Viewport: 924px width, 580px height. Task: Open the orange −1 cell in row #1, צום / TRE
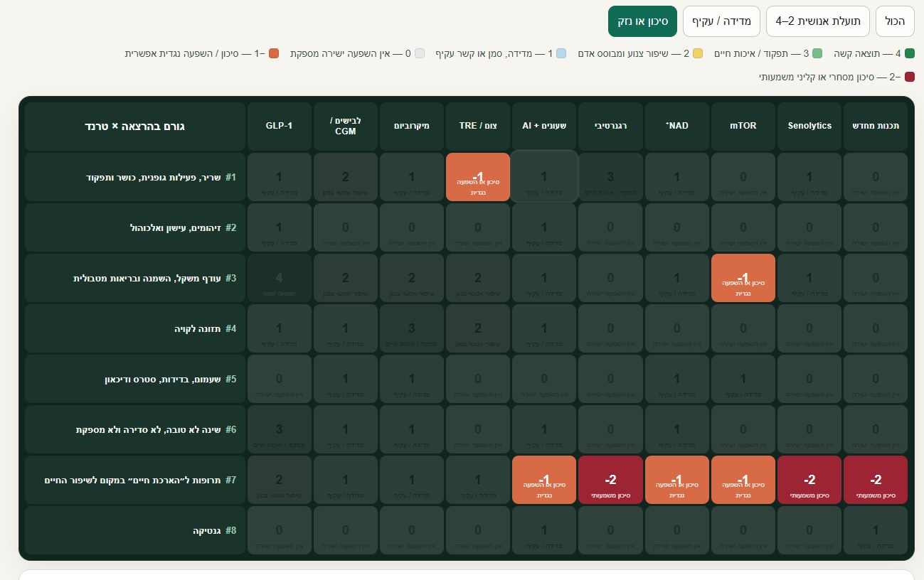point(478,177)
